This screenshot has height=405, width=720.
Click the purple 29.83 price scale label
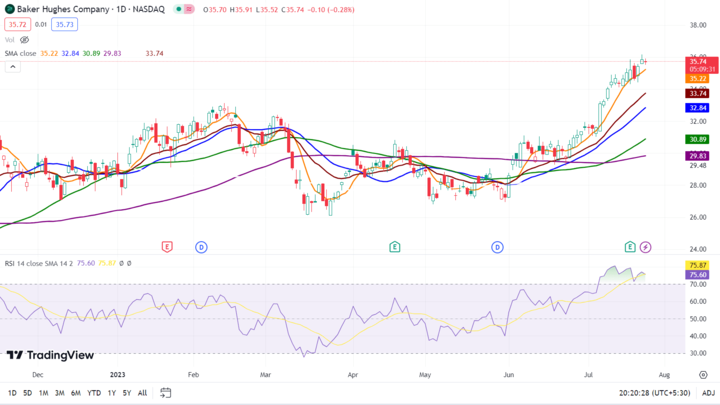click(697, 156)
